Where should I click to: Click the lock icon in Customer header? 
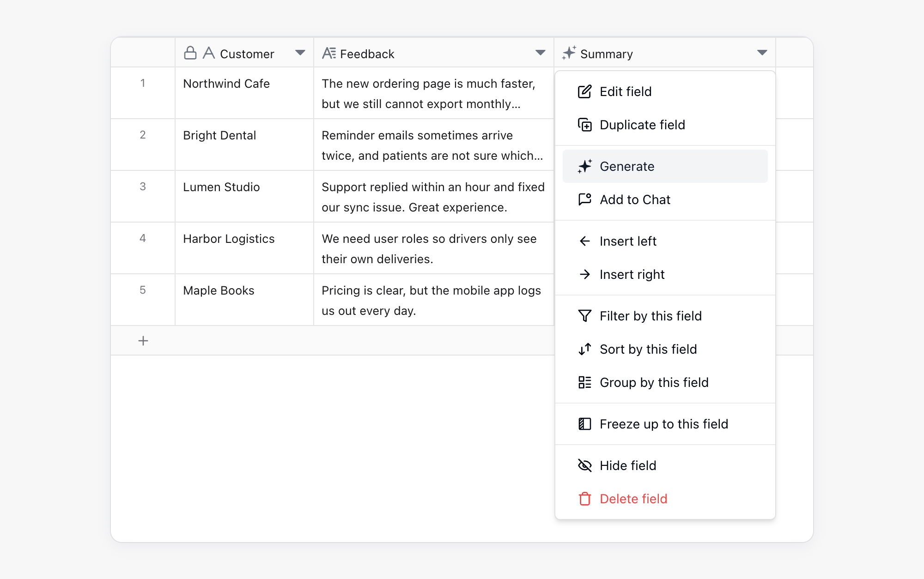pos(190,53)
